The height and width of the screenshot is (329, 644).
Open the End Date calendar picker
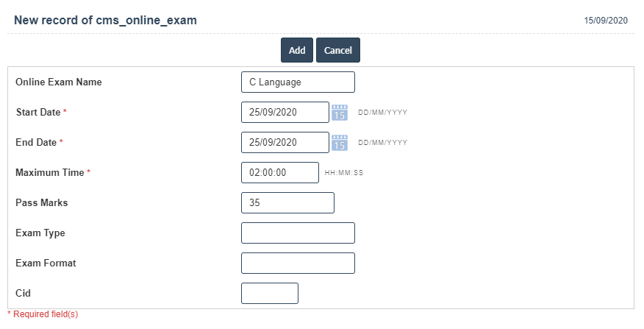(339, 142)
